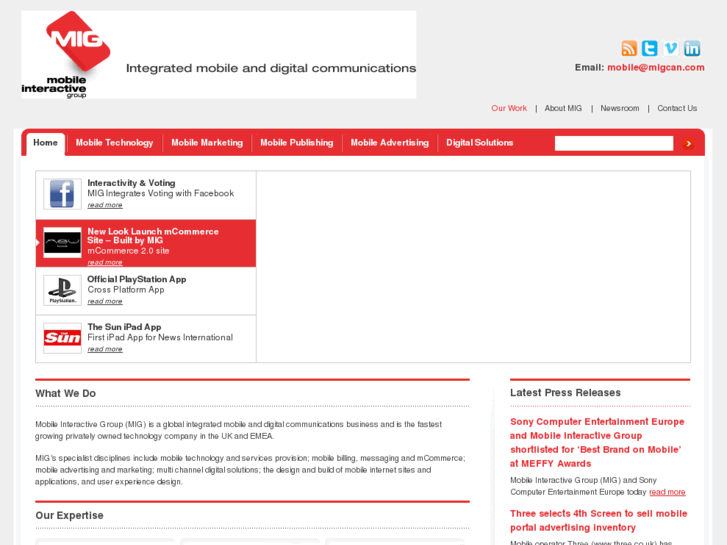The height and width of the screenshot is (545, 727).
Task: Click the Latest Press Releases heading
Action: (565, 393)
